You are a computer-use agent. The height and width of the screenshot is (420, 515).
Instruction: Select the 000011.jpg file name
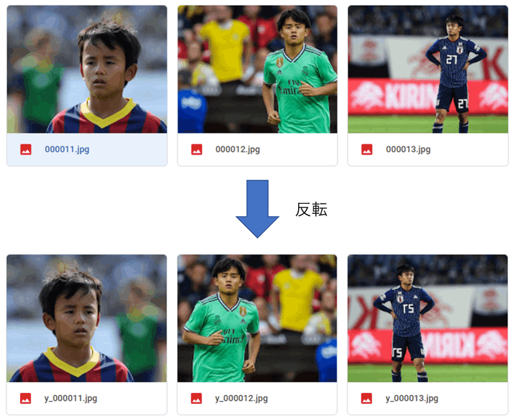click(x=67, y=149)
